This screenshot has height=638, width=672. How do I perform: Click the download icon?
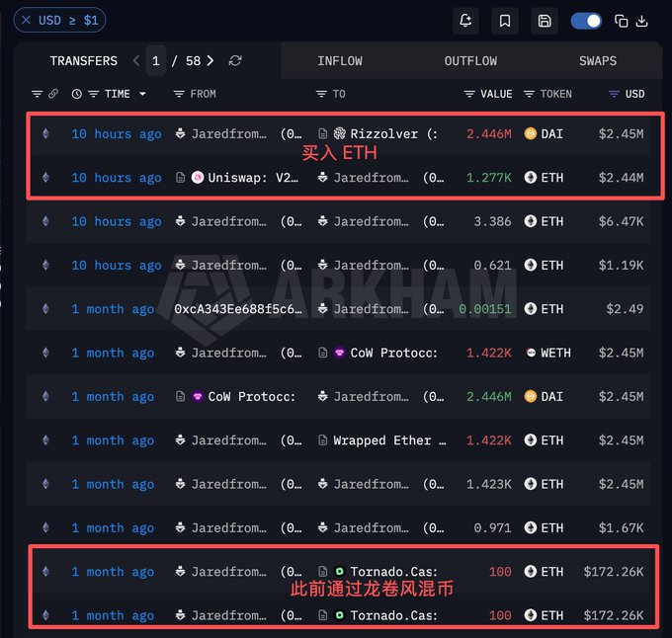pyautogui.click(x=641, y=21)
